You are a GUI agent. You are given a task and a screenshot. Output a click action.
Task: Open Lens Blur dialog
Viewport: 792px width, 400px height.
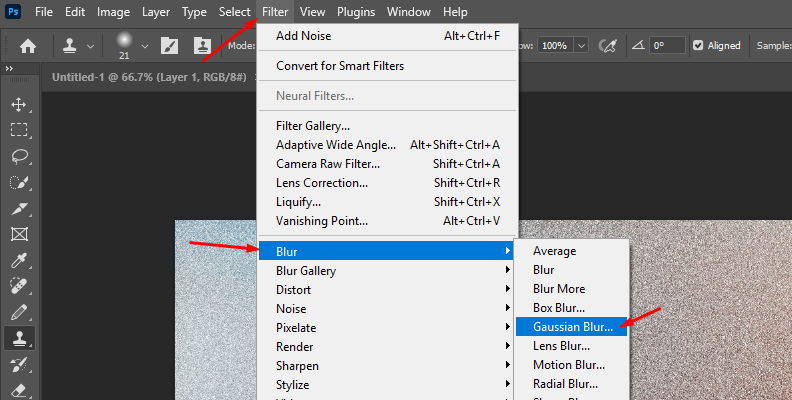pos(571,346)
